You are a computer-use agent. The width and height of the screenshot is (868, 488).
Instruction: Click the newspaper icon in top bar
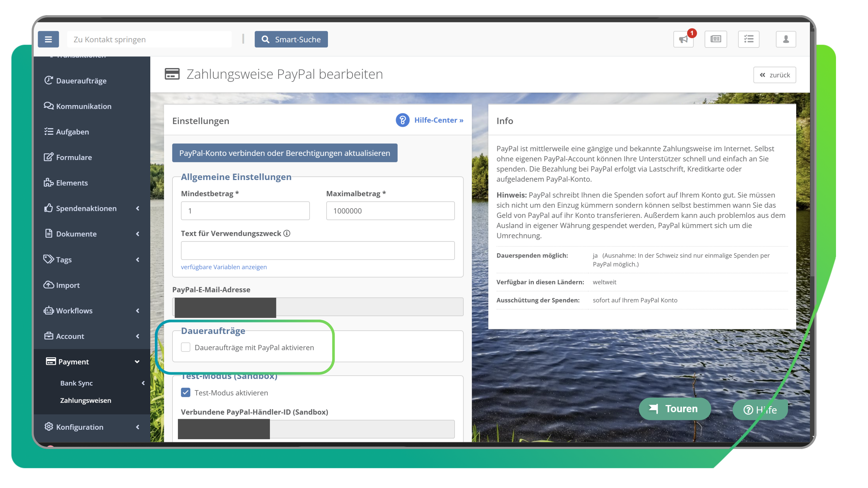click(x=716, y=39)
